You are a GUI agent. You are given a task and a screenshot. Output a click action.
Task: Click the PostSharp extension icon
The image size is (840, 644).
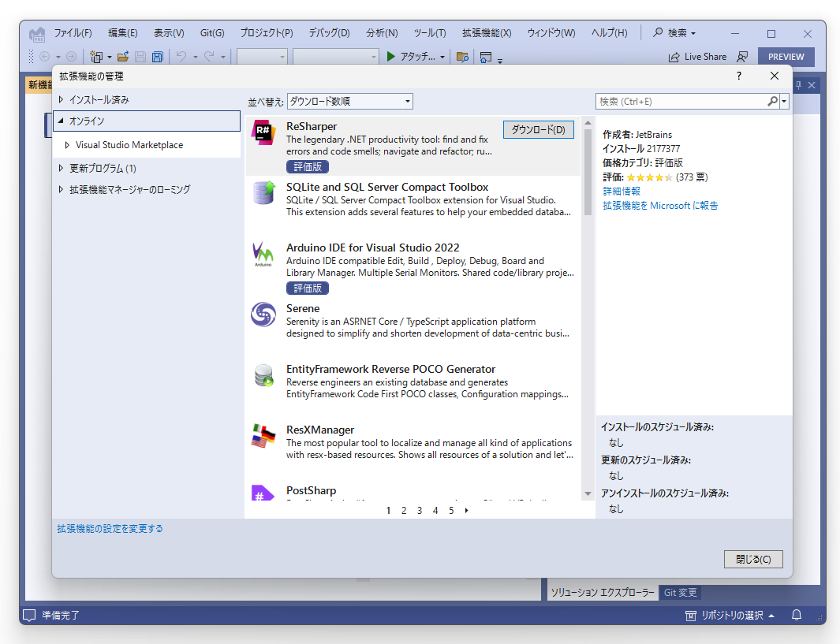pyautogui.click(x=263, y=493)
